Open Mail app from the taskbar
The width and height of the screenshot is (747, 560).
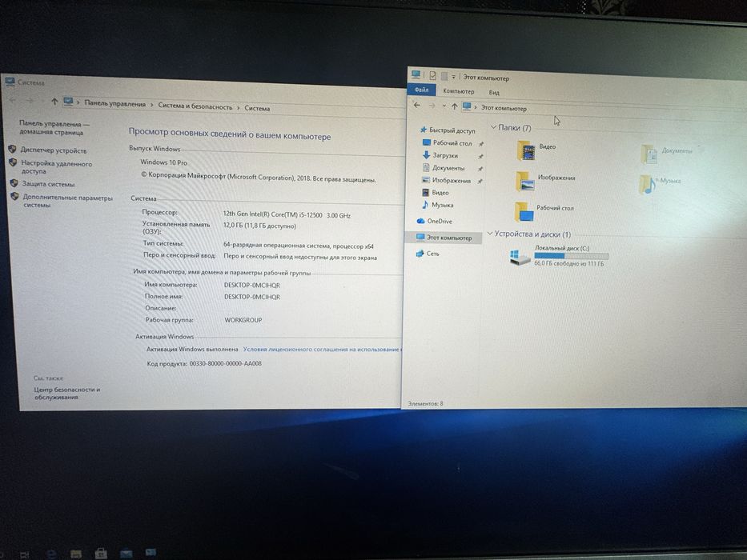pos(126,554)
